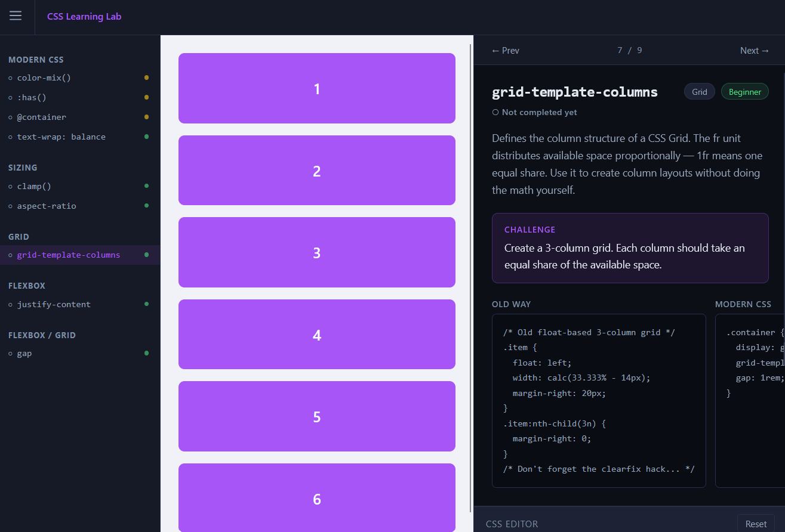Open the hamburger menu icon
785x532 pixels.
pos(16,16)
